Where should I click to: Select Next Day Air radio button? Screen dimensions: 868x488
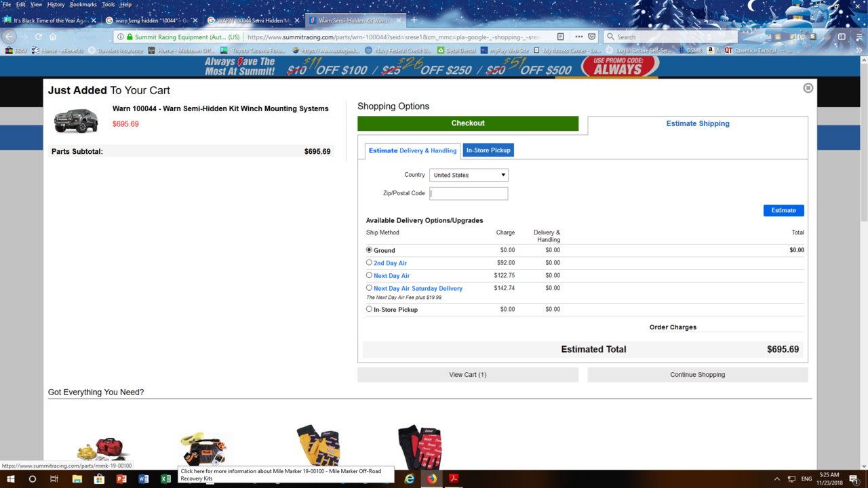pos(369,275)
